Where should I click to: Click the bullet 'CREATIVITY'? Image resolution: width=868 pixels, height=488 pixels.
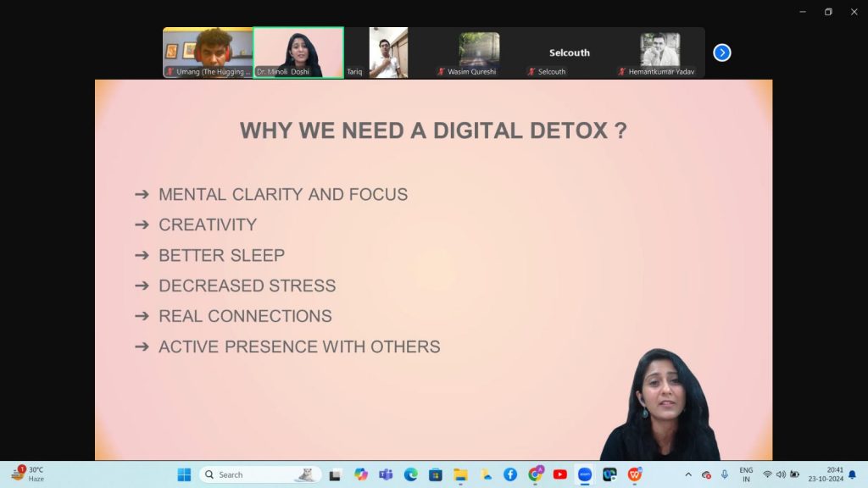pyautogui.click(x=208, y=225)
